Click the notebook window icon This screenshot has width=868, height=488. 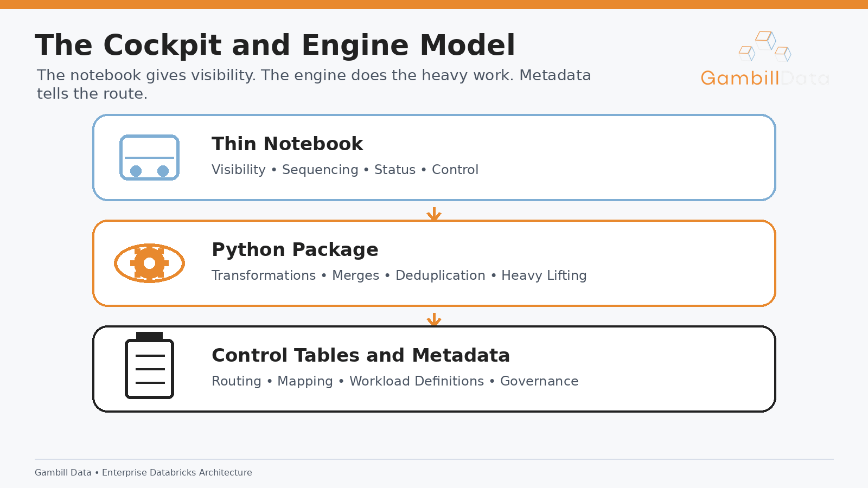point(149,157)
